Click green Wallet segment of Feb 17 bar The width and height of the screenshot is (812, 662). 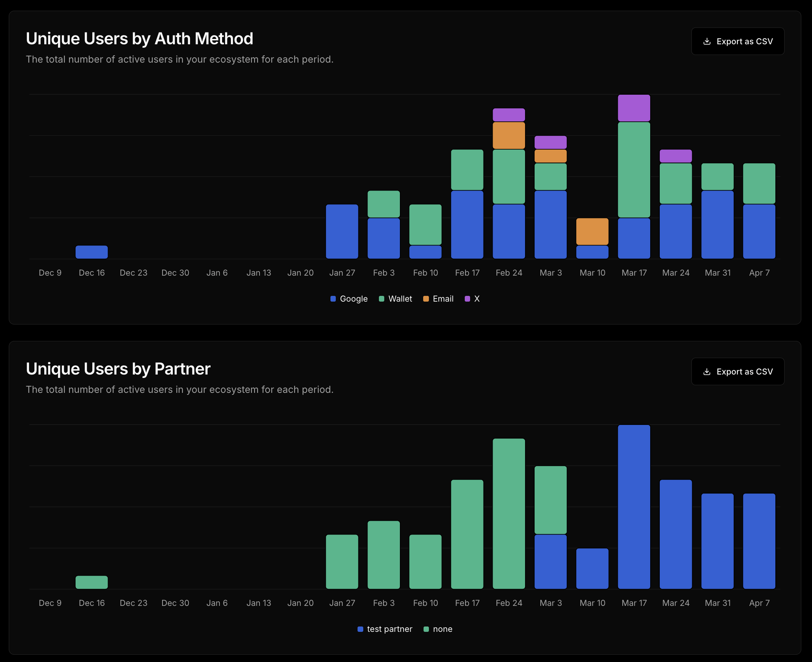(467, 170)
